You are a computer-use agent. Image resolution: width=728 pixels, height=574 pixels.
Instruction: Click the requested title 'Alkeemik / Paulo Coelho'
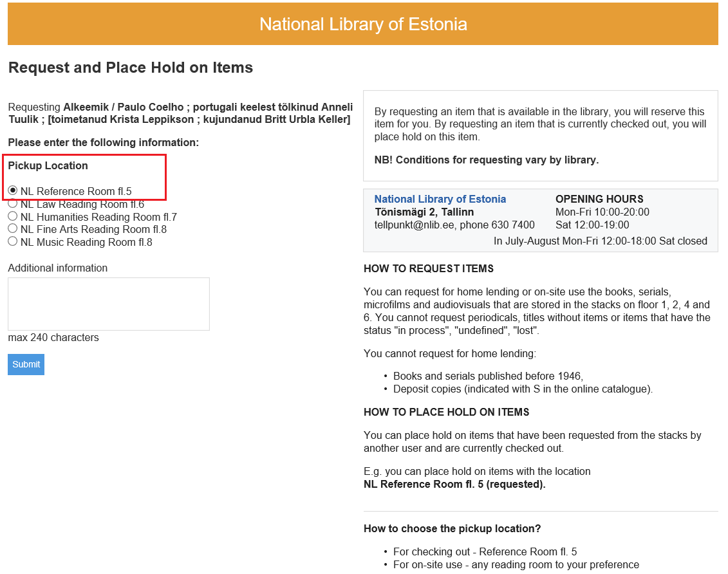pos(124,107)
